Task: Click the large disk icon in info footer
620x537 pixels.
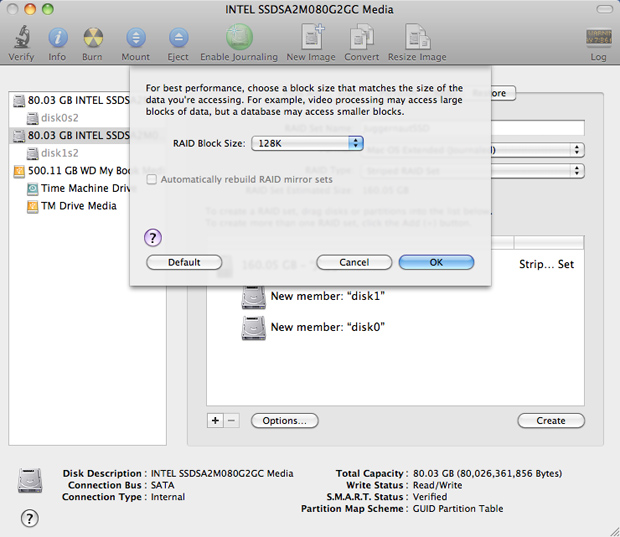Action: coord(30,480)
